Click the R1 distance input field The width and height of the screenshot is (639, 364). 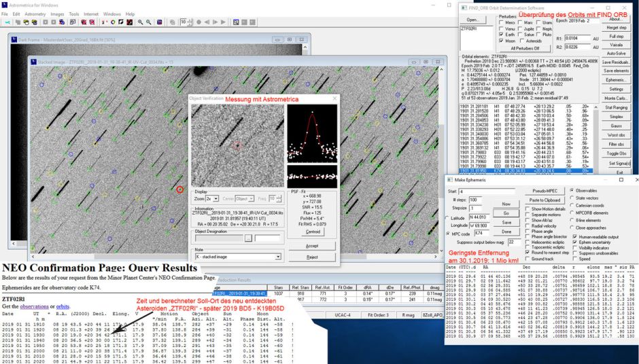(576, 39)
